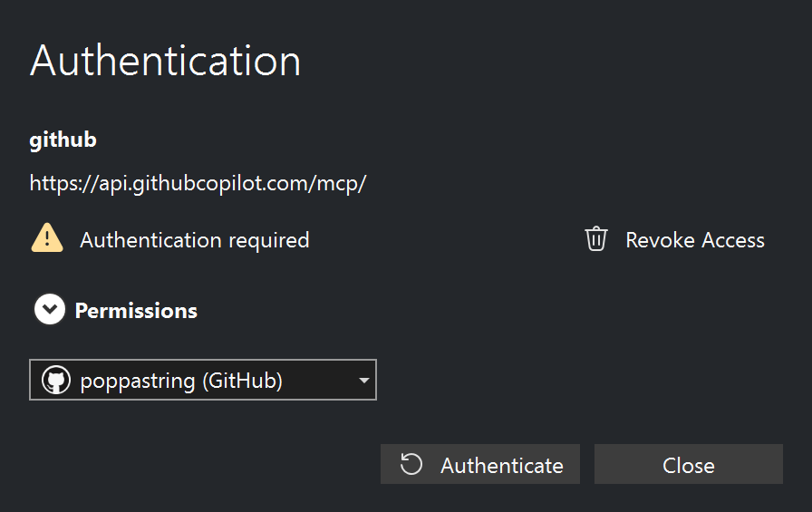Click the api.githubcopilot.com MCP URL
This screenshot has width=812, height=512.
tap(198, 183)
